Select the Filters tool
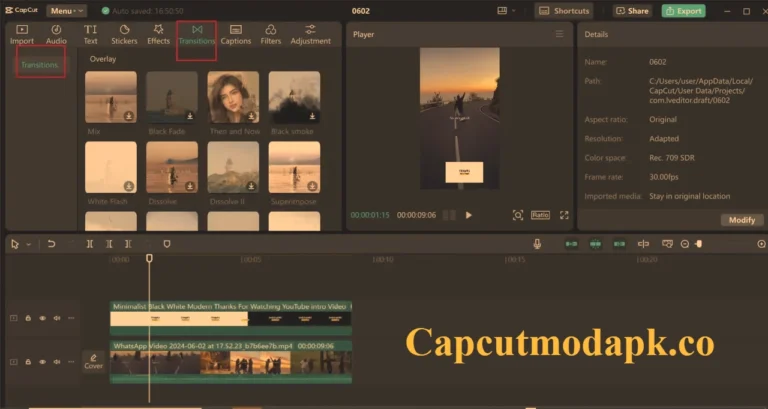 pyautogui.click(x=271, y=34)
